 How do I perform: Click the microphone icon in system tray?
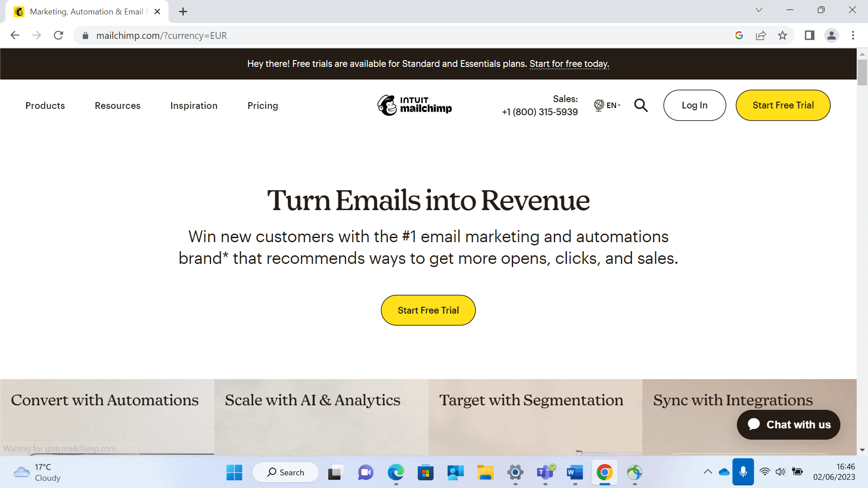(743, 472)
